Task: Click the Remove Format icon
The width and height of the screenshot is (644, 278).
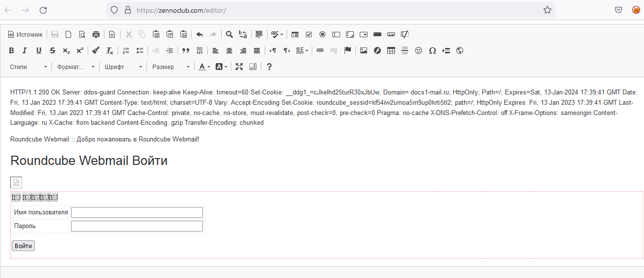Action: (x=110, y=50)
